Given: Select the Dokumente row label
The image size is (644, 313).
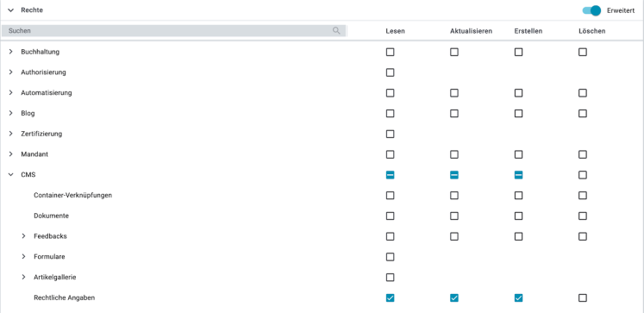Looking at the screenshot, I should 51,216.
